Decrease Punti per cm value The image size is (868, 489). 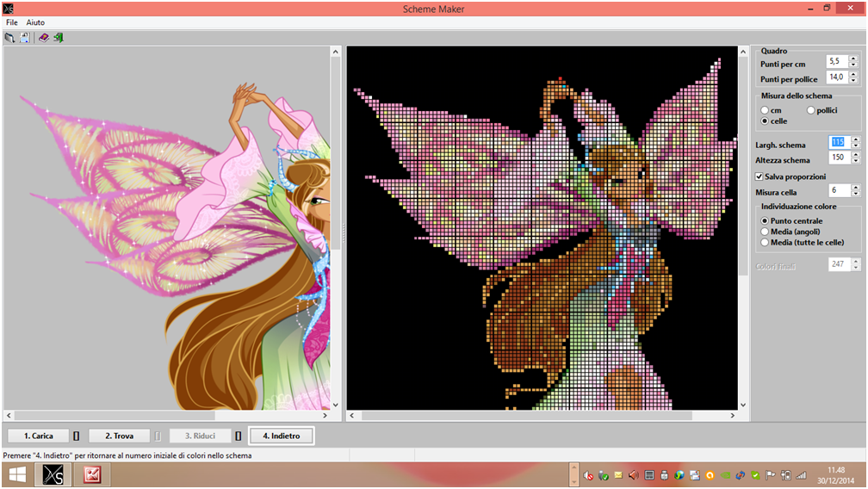[853, 65]
